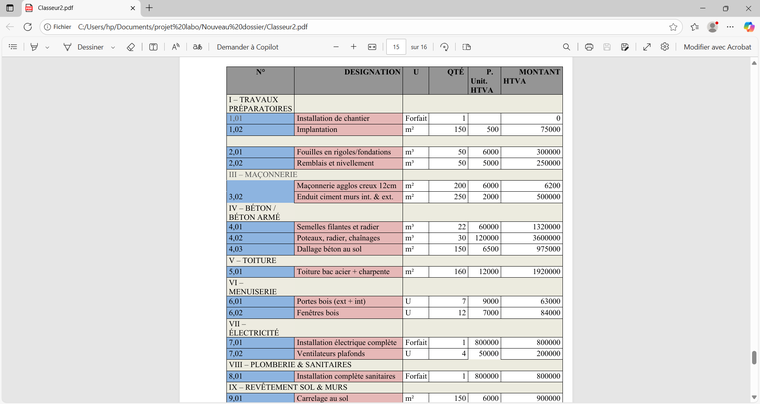Image resolution: width=760 pixels, height=404 pixels.
Task: Rotate the PDF page
Action: coord(444,47)
